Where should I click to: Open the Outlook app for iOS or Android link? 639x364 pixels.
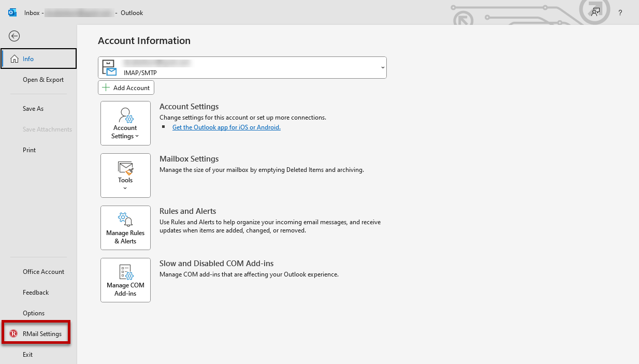[x=226, y=127]
